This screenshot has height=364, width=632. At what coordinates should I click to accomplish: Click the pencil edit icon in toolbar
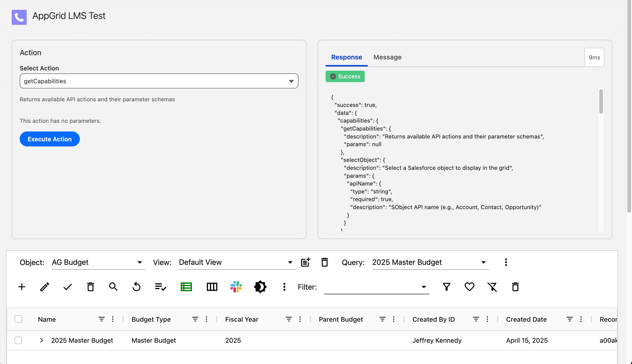click(45, 287)
